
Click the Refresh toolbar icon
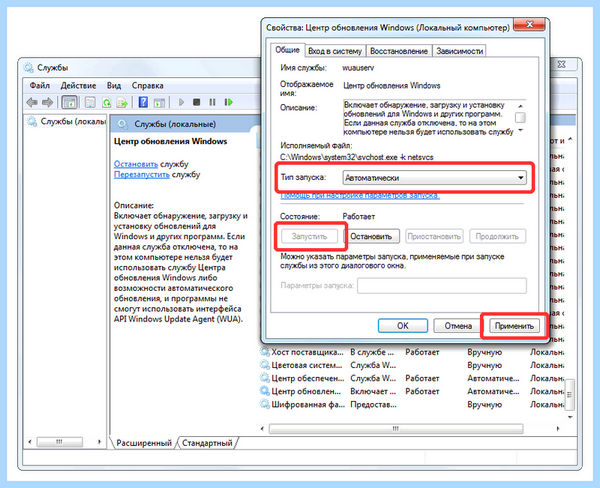click(x=106, y=103)
